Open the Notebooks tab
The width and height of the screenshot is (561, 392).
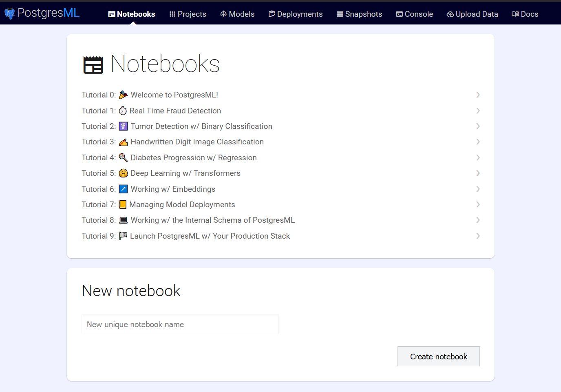click(132, 14)
